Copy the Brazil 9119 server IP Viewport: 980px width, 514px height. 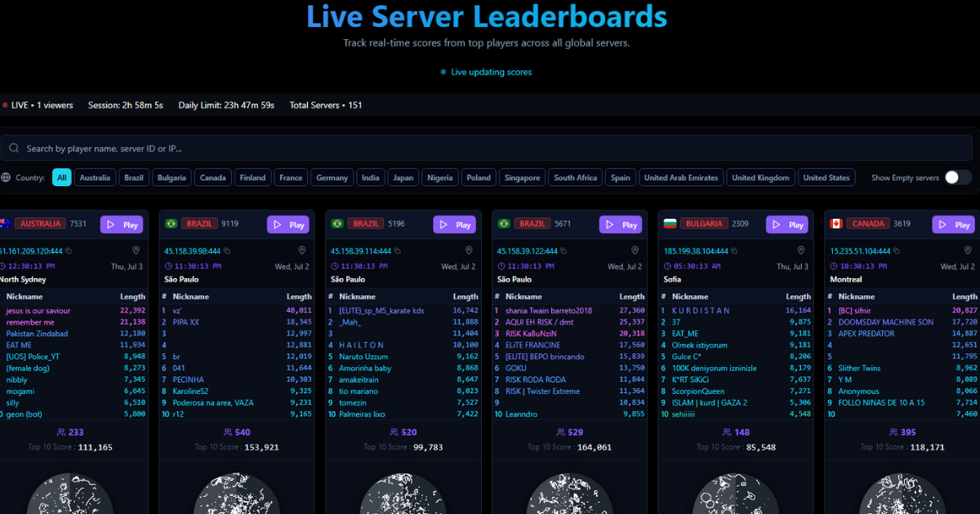[x=227, y=250]
